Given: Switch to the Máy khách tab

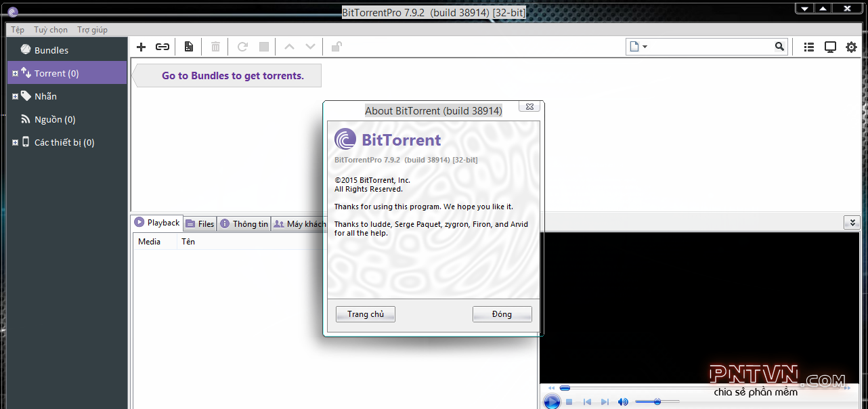Looking at the screenshot, I should coord(299,223).
